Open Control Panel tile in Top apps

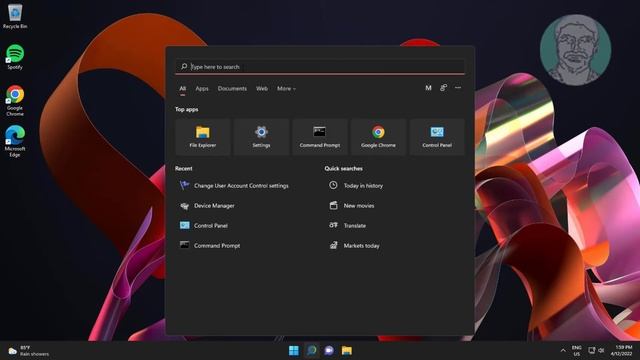pyautogui.click(x=437, y=137)
